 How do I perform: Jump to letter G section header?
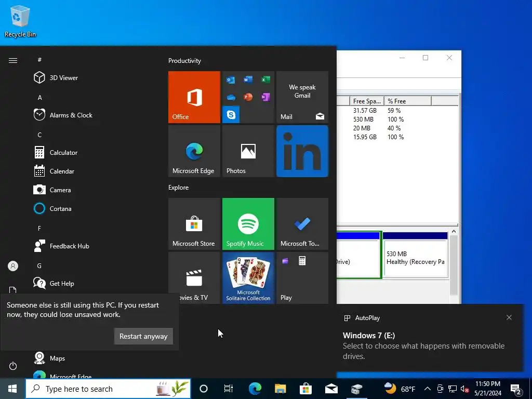(x=39, y=265)
